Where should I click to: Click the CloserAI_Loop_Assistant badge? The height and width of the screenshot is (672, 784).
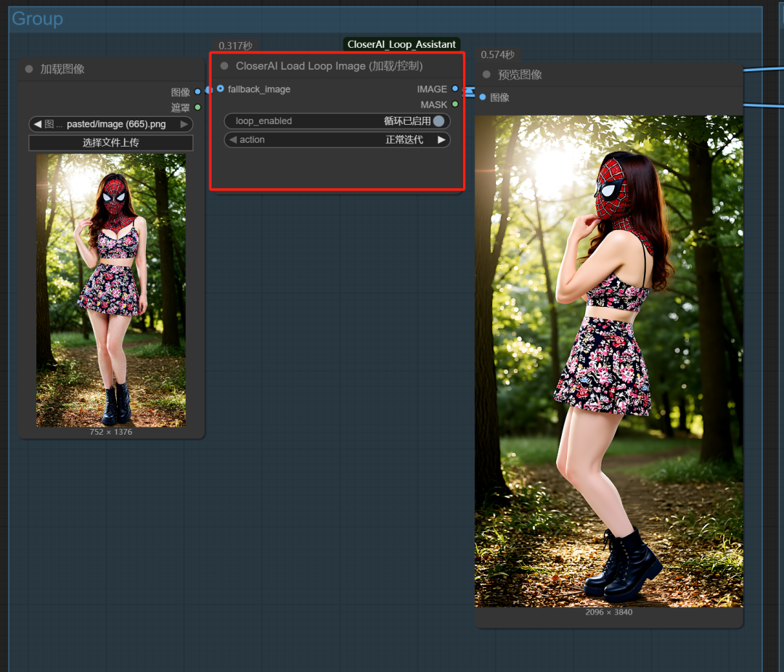click(401, 44)
